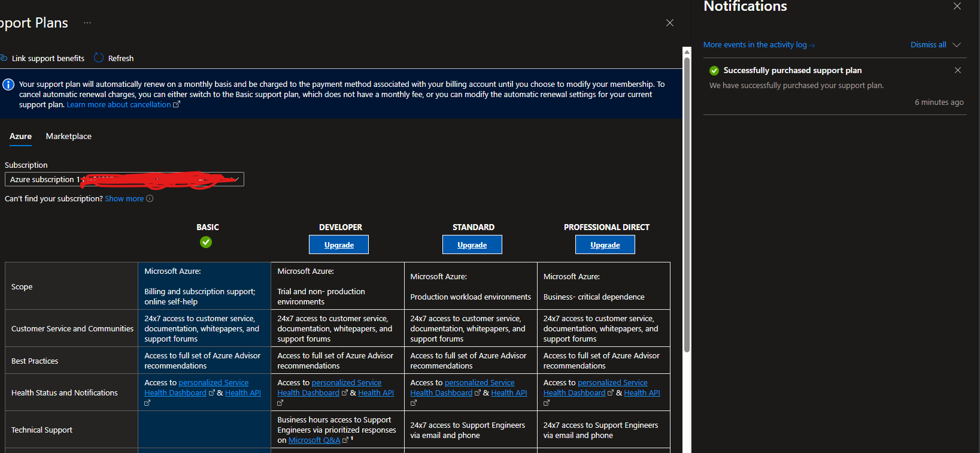Click the Refresh command
This screenshot has width=980, height=453.
114,58
